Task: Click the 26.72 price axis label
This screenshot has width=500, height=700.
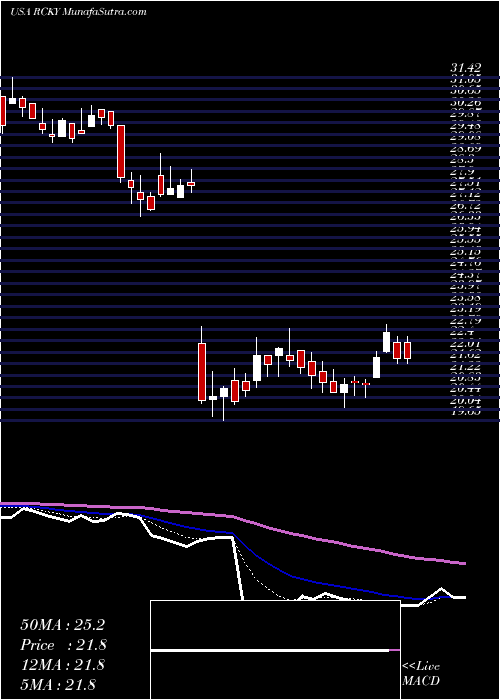Action: pyautogui.click(x=465, y=206)
